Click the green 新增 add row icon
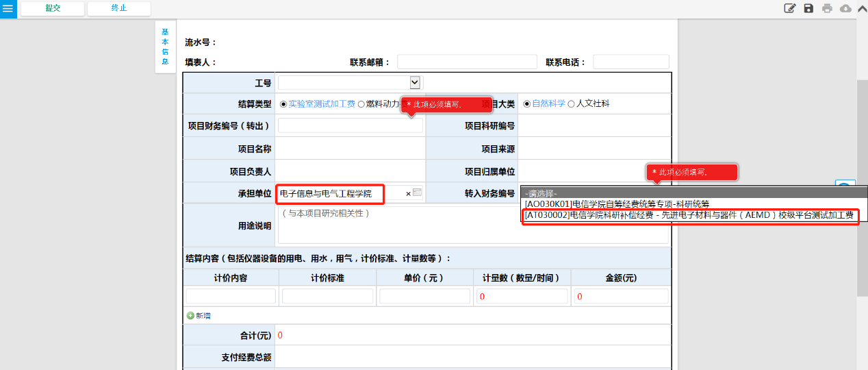 (x=190, y=316)
